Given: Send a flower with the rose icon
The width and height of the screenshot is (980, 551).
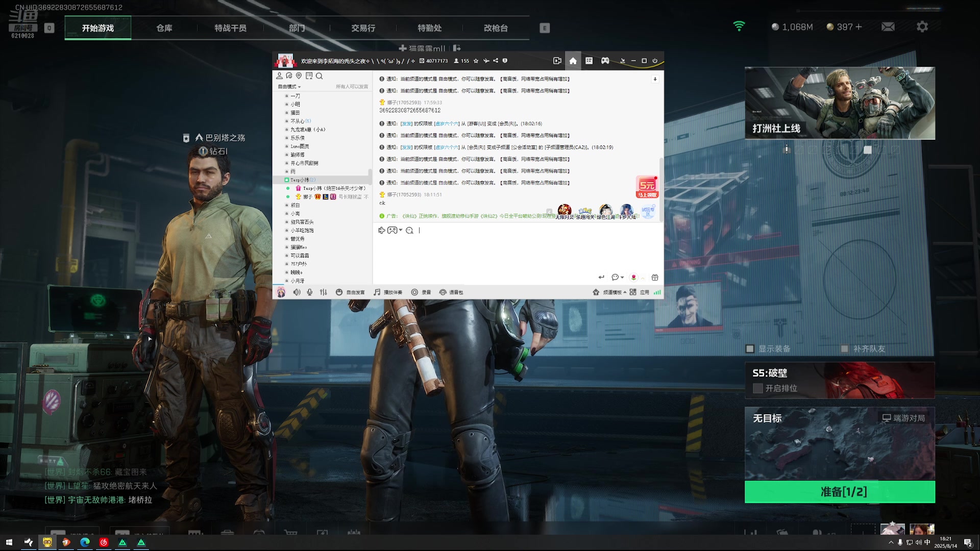Looking at the screenshot, I should (x=633, y=277).
